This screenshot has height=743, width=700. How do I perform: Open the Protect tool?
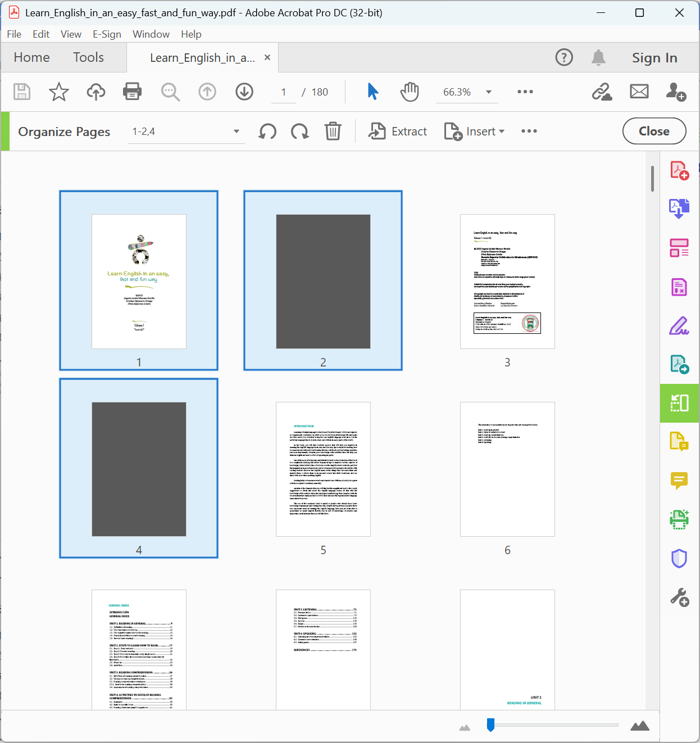(679, 558)
